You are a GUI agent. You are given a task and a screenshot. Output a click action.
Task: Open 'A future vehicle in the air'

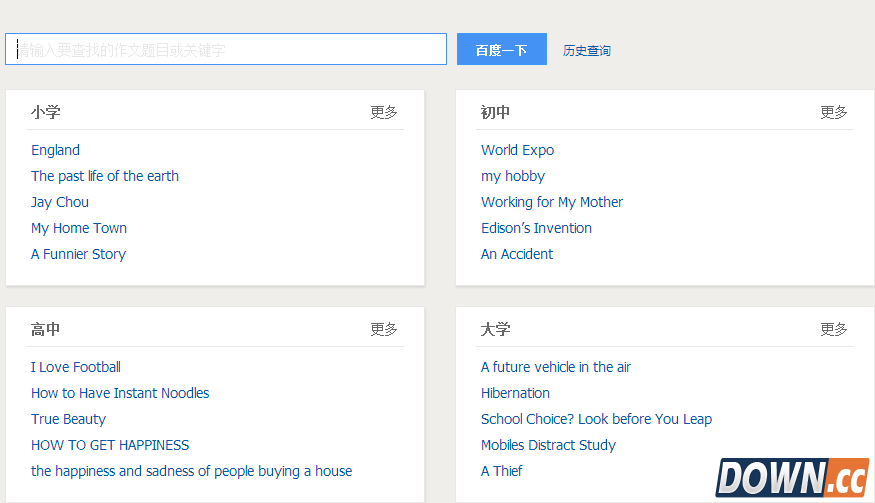pyautogui.click(x=555, y=367)
